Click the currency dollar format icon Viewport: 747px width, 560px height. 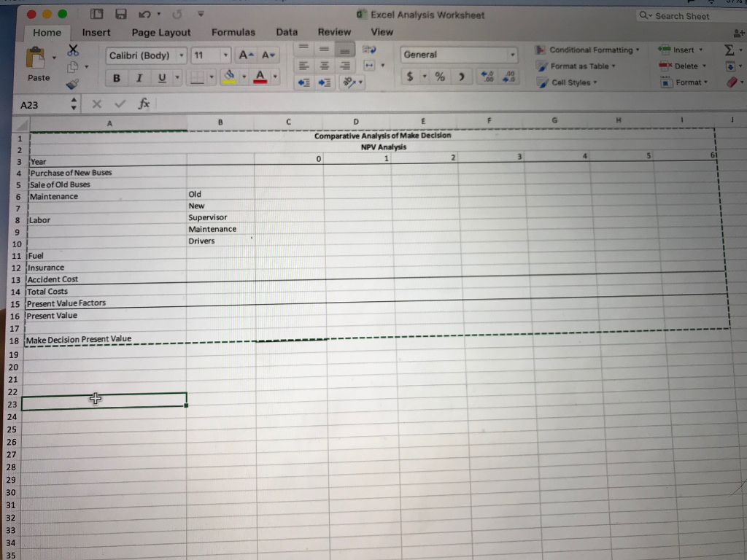tap(410, 76)
